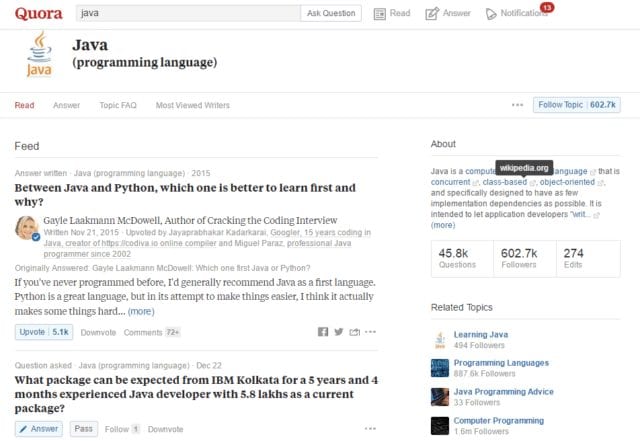Follow the IBM Kolkata question
Screen dimensions: 640x441
[122, 429]
